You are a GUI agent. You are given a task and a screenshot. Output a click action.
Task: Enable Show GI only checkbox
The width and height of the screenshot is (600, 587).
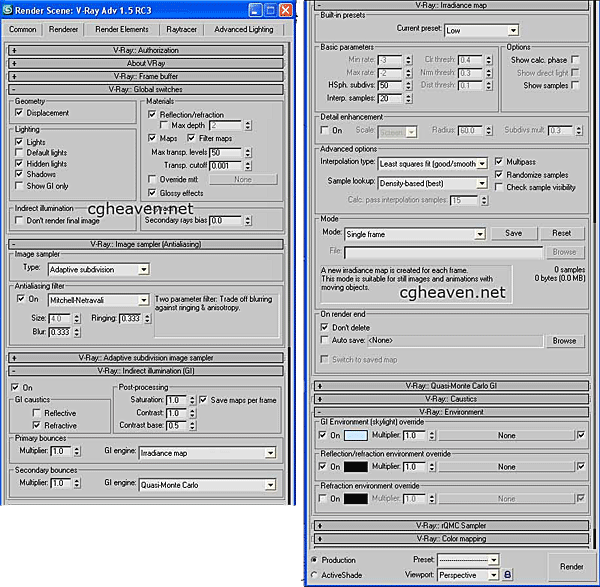pyautogui.click(x=19, y=186)
